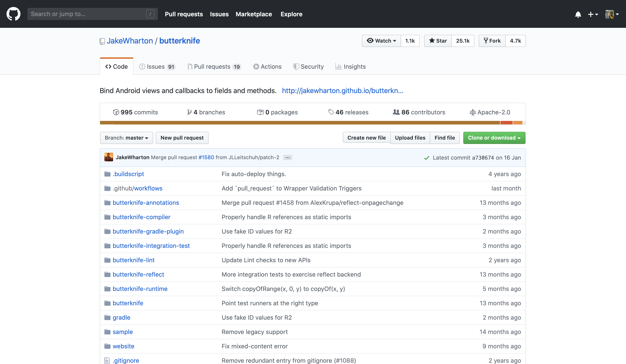626x364 pixels.
Task: Click the green commit status checkmark
Action: pyautogui.click(x=427, y=158)
